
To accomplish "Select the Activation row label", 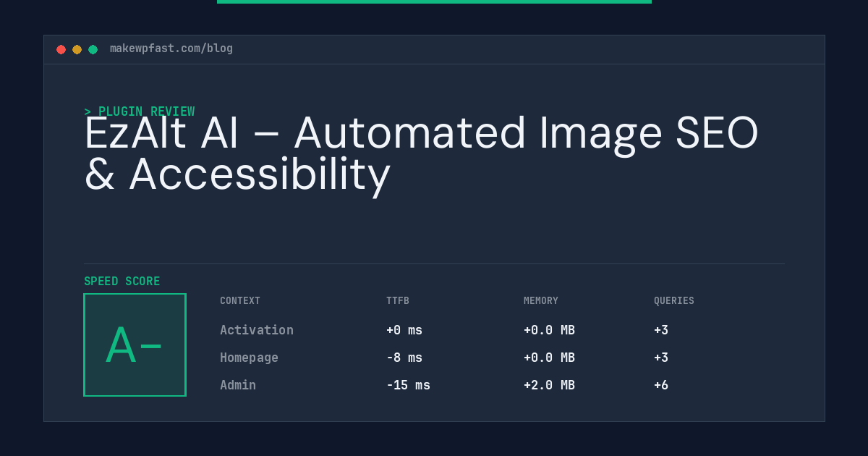I will (257, 330).
